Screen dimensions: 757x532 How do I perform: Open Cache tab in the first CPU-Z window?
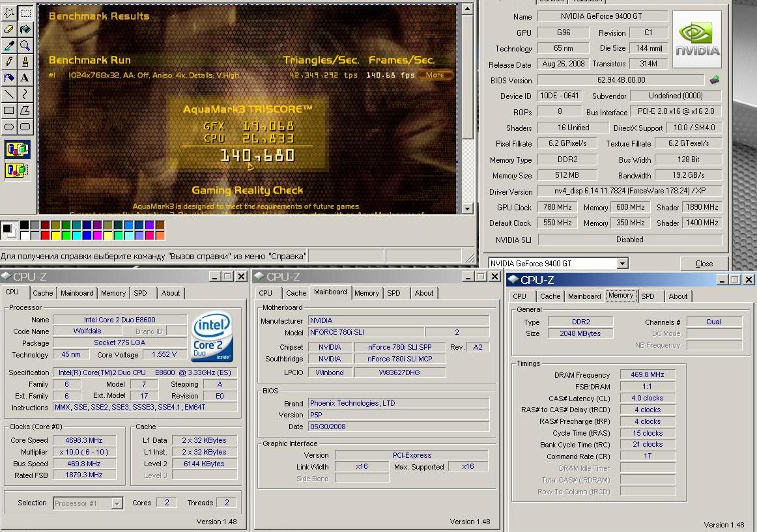pos(43,293)
